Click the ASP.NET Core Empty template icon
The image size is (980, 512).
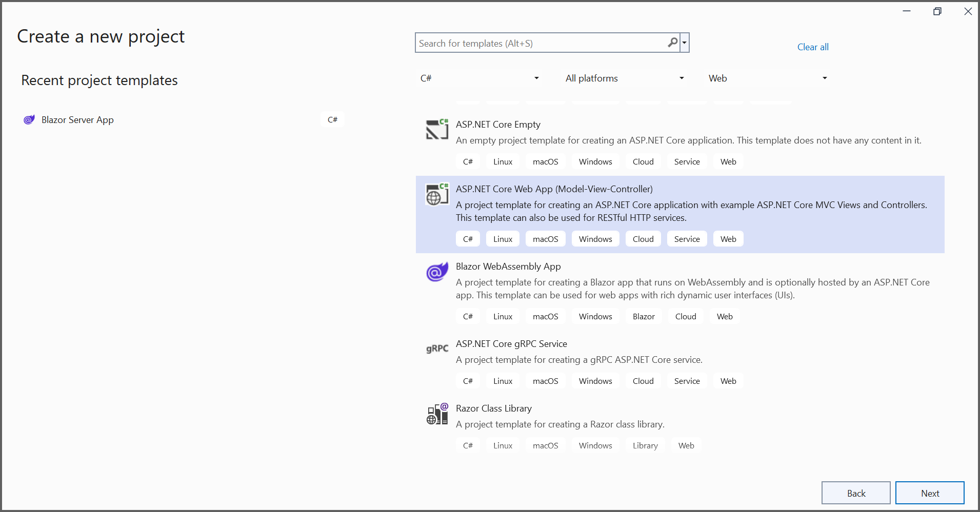(x=437, y=129)
